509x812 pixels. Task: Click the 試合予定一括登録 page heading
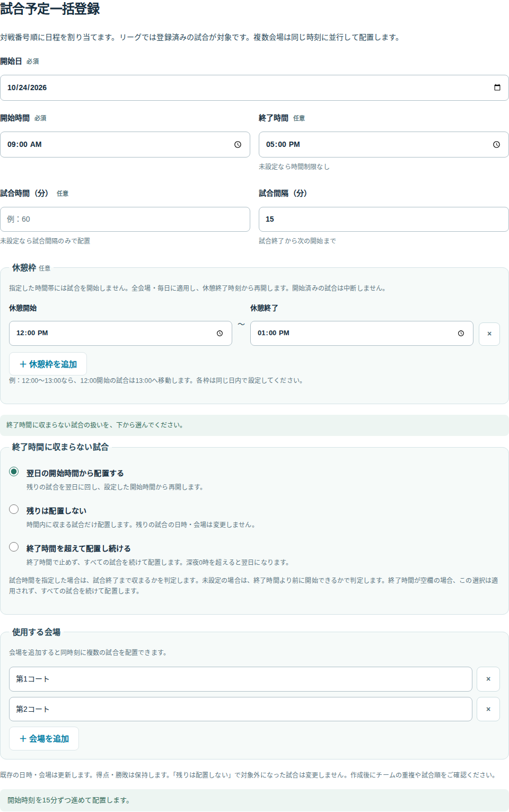pyautogui.click(x=50, y=9)
